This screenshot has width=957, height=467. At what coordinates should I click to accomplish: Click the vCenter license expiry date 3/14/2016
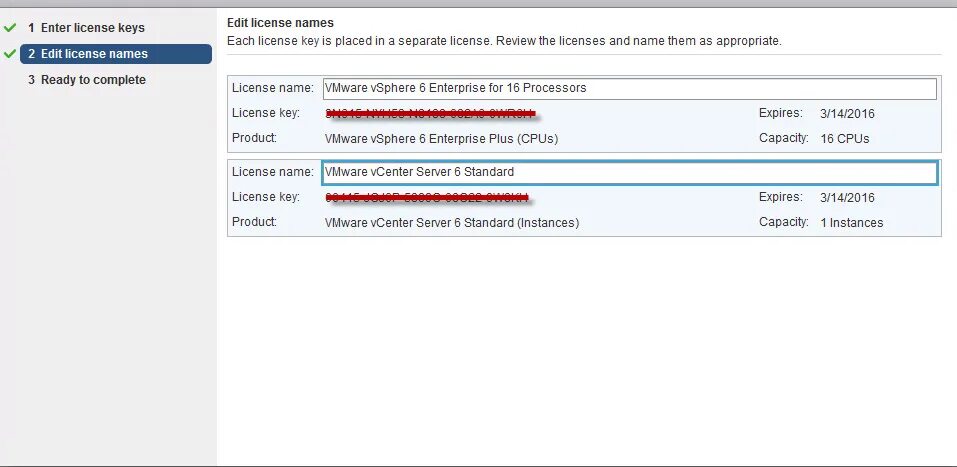click(846, 197)
